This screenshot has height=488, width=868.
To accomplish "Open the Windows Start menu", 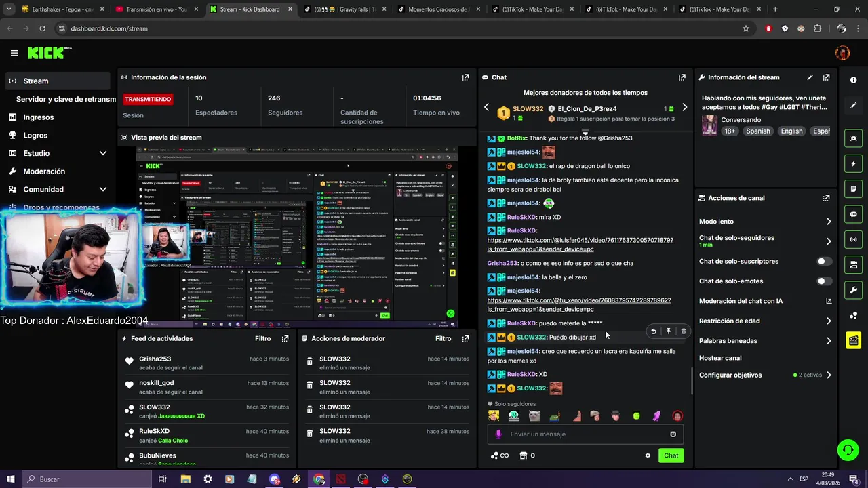I will tap(10, 479).
